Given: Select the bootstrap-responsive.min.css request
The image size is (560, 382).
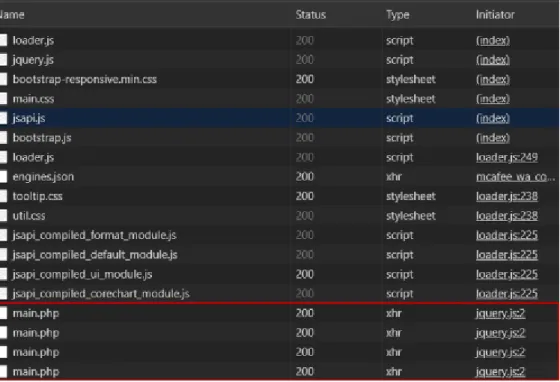Looking at the screenshot, I should point(85,79).
